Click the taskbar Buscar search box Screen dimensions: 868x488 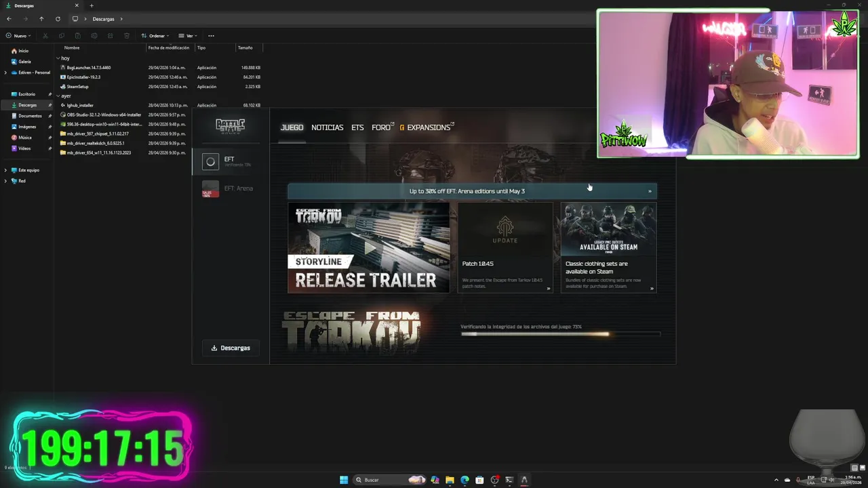(389, 480)
